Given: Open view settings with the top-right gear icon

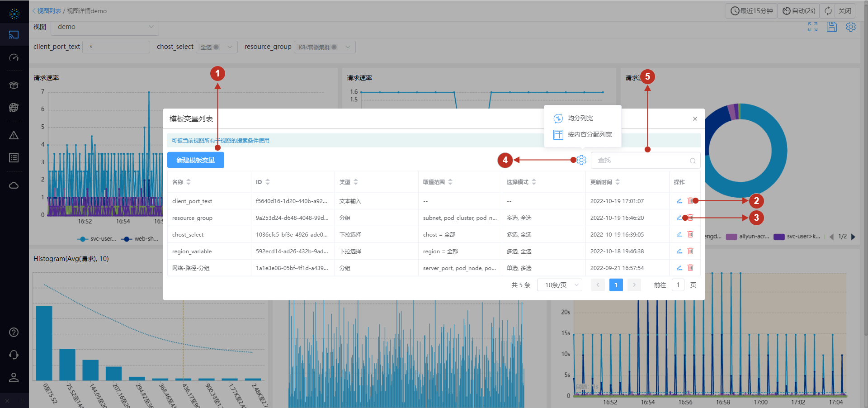Looking at the screenshot, I should [850, 27].
